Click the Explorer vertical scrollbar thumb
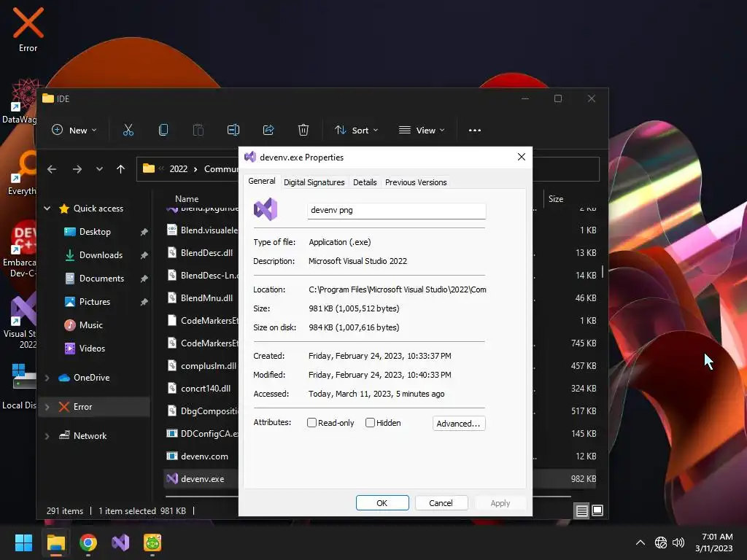 (602, 271)
